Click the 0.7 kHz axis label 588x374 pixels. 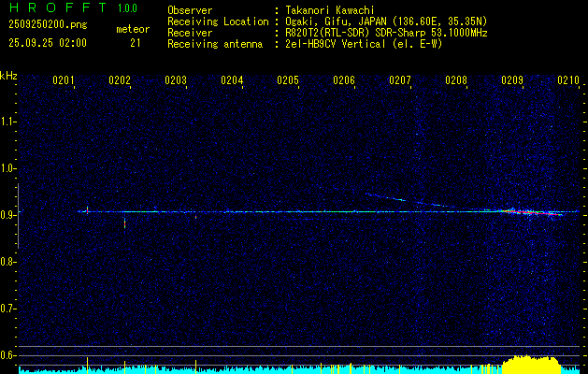8,309
